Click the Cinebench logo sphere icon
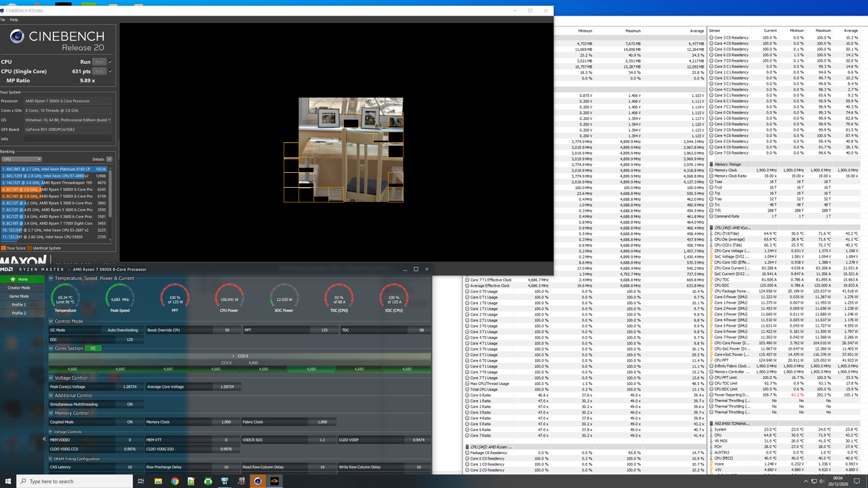The image size is (868, 488). (x=17, y=37)
